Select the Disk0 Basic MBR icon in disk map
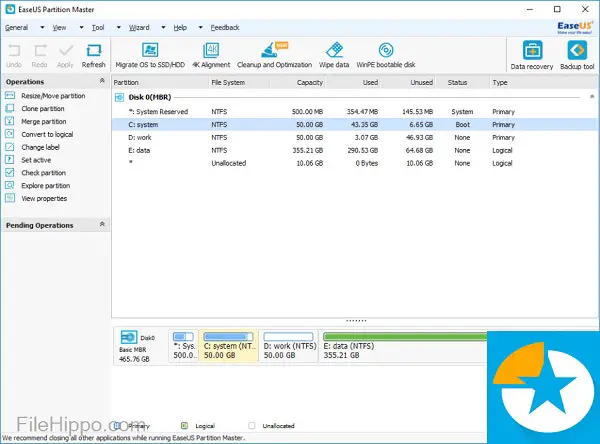 tap(129, 337)
